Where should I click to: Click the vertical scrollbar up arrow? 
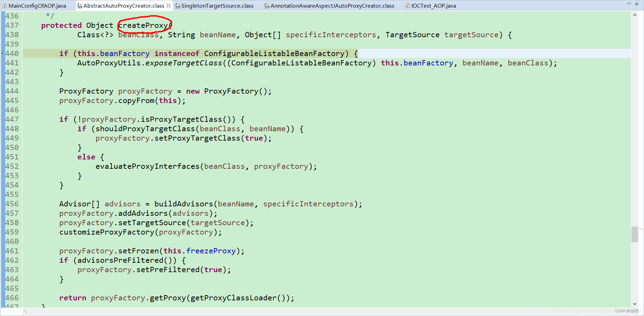635,15
